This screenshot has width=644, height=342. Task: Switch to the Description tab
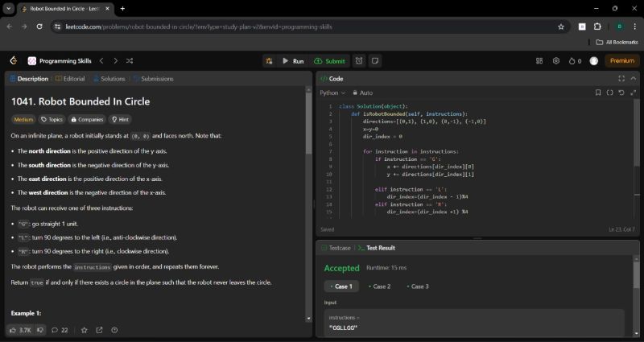click(29, 78)
